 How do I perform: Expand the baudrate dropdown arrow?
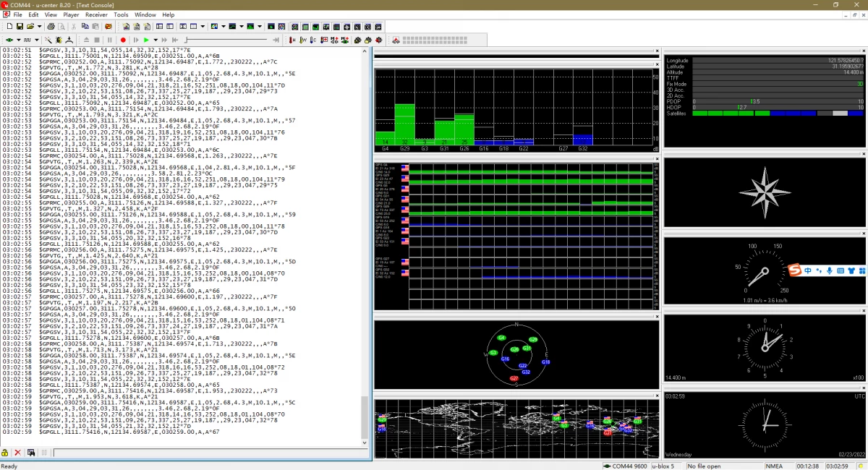click(x=37, y=40)
